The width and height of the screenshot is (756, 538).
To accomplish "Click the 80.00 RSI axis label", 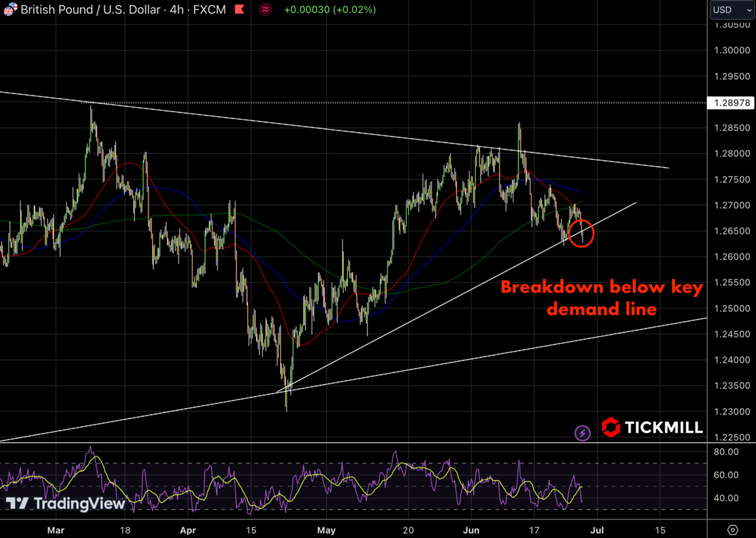I will (x=726, y=452).
